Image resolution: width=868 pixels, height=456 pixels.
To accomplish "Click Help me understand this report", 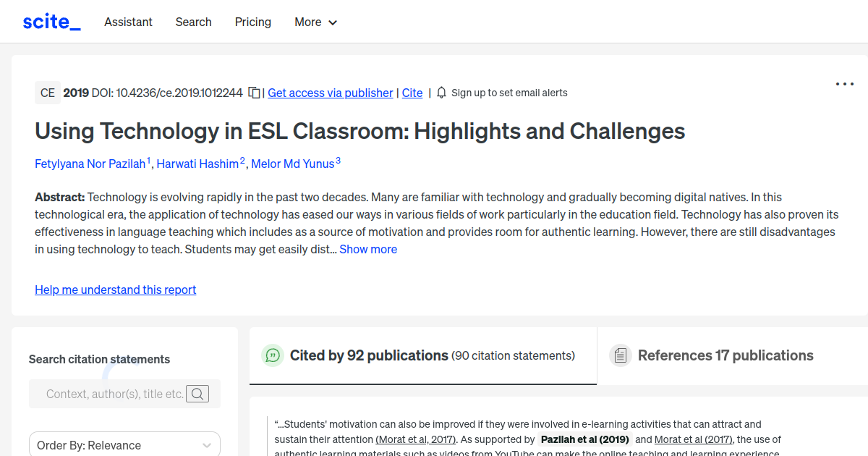I will tap(115, 290).
